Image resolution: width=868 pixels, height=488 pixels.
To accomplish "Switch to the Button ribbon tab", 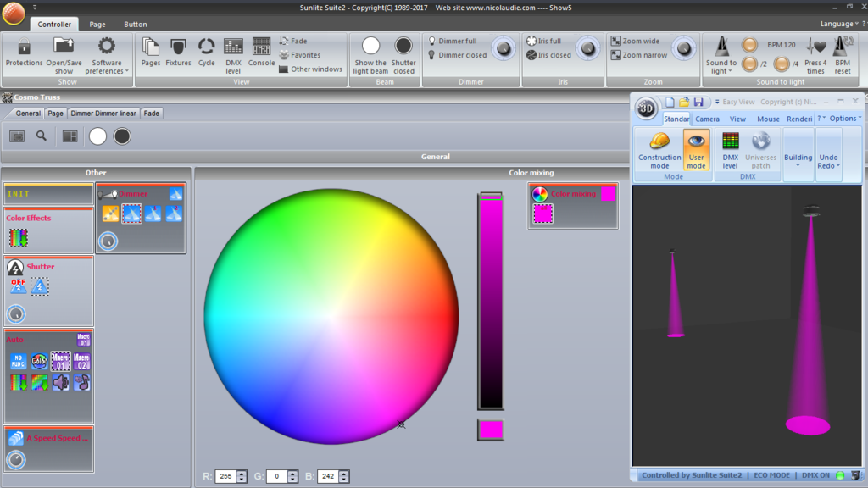I will [135, 25].
